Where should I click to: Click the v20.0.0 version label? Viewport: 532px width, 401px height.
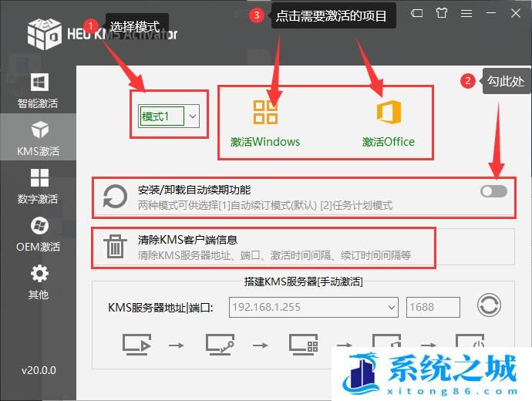(39, 370)
